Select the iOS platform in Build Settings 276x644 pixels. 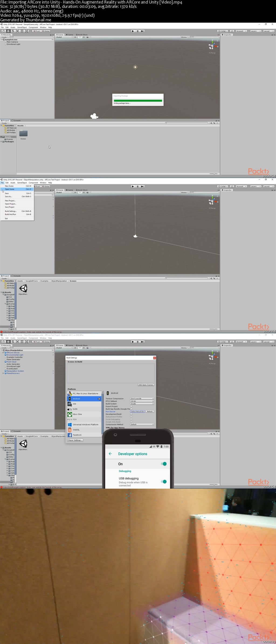point(84,404)
